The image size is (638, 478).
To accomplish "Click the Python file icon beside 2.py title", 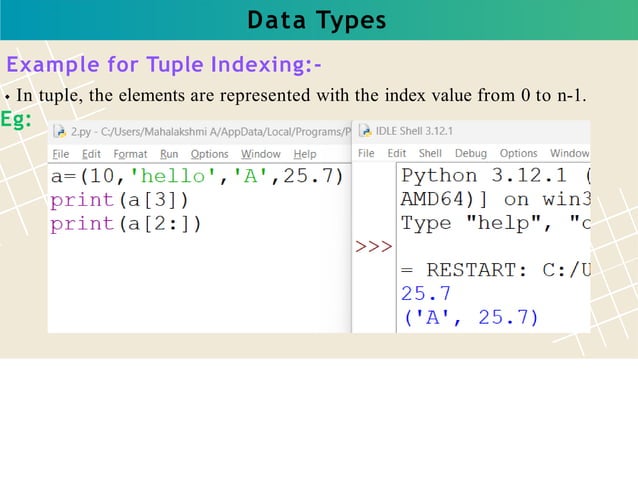I will [x=59, y=131].
